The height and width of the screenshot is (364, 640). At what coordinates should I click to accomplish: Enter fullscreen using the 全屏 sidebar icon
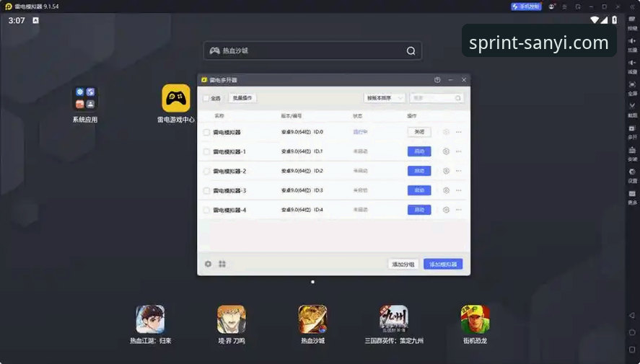click(632, 88)
